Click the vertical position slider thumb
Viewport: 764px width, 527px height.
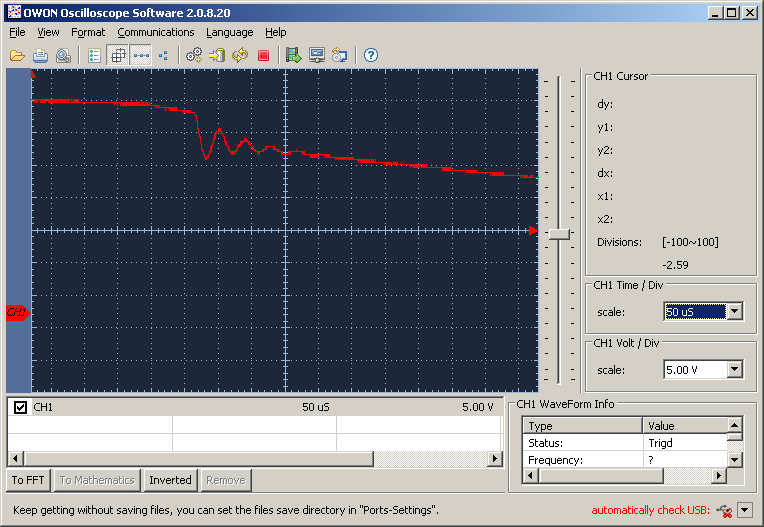pyautogui.click(x=559, y=234)
